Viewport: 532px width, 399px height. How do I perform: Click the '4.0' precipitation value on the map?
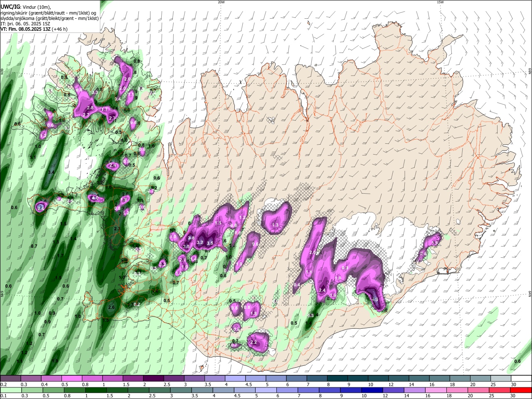[95, 198]
